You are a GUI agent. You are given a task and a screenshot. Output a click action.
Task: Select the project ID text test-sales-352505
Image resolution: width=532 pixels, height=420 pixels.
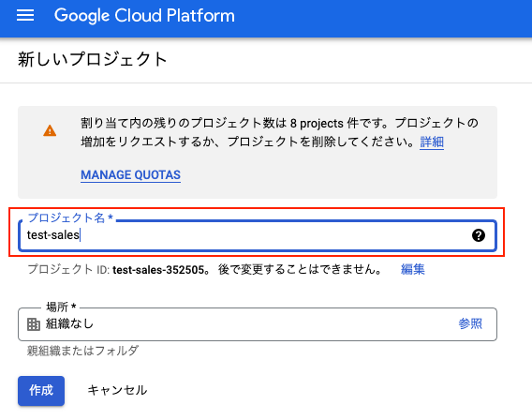158,270
